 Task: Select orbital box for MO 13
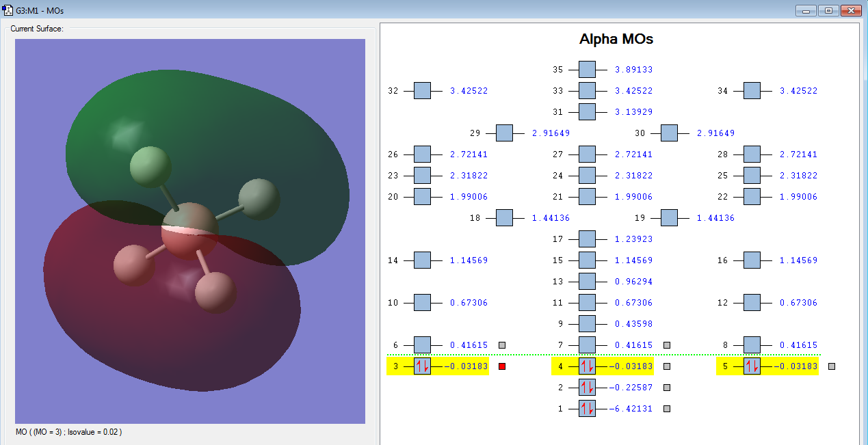tap(587, 282)
